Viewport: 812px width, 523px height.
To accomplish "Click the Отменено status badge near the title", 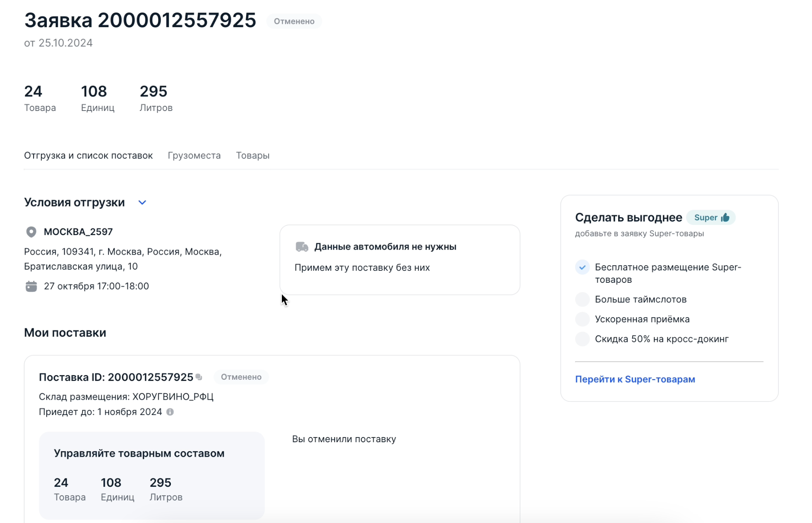I will coord(294,21).
